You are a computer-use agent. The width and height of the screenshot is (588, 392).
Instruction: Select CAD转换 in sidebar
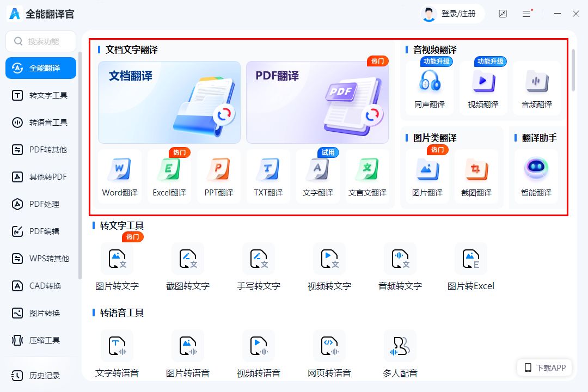41,286
